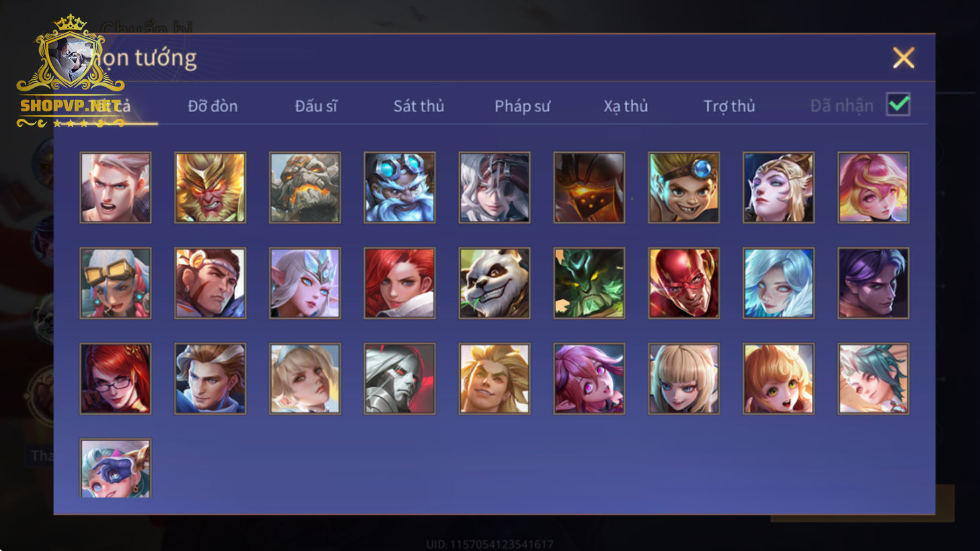Image resolution: width=980 pixels, height=551 pixels.
Task: Select the icy blue-haired woman portrait
Action: pos(778,283)
